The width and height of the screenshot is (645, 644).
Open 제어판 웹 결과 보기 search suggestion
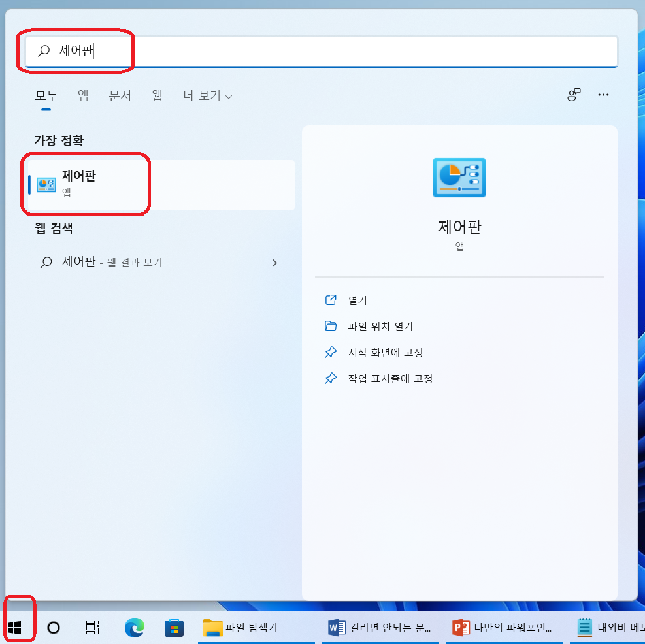click(x=161, y=263)
